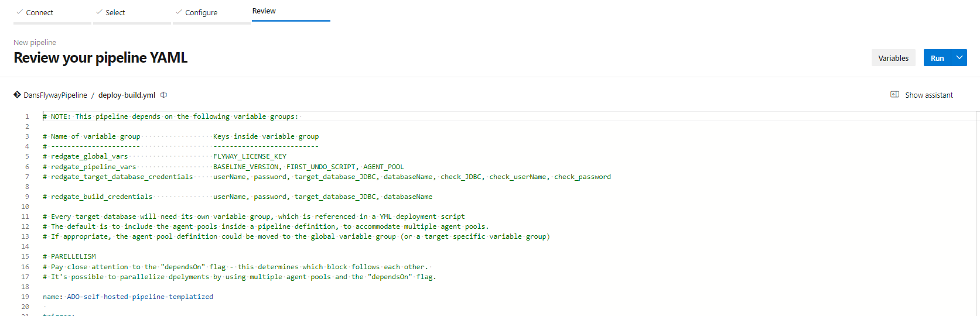Image resolution: width=980 pixels, height=316 pixels.
Task: Show the assistant panel
Action: [928, 95]
